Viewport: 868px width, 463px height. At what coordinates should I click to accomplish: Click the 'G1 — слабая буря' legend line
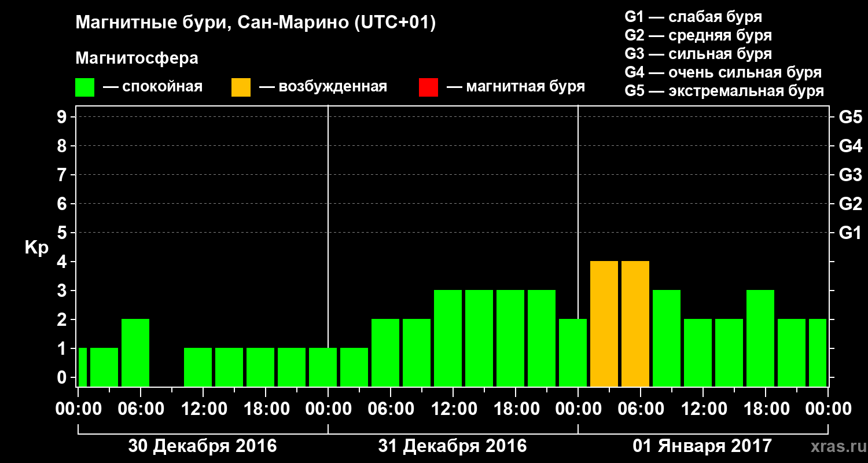pyautogui.click(x=693, y=17)
